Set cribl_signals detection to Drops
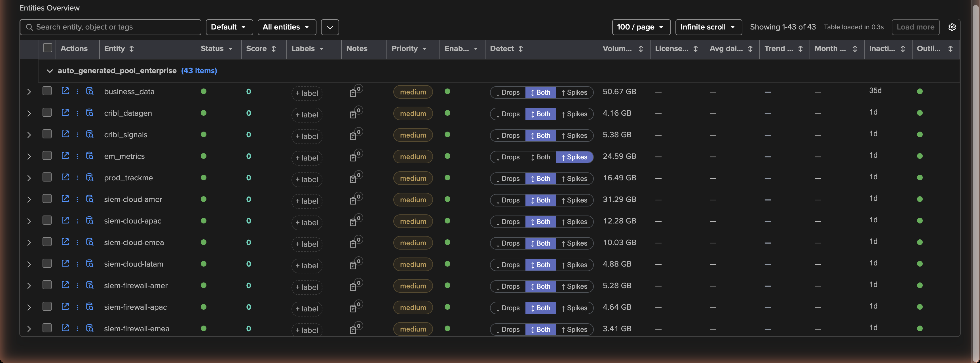 click(508, 136)
